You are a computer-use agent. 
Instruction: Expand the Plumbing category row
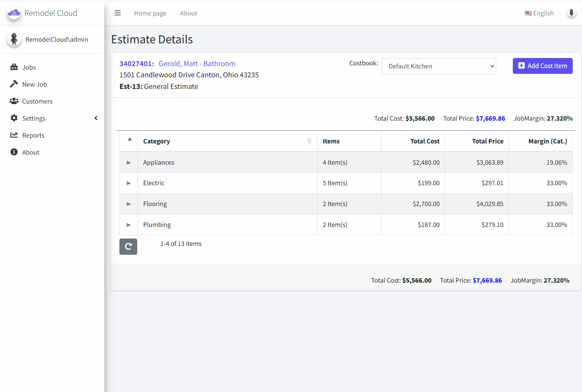129,225
